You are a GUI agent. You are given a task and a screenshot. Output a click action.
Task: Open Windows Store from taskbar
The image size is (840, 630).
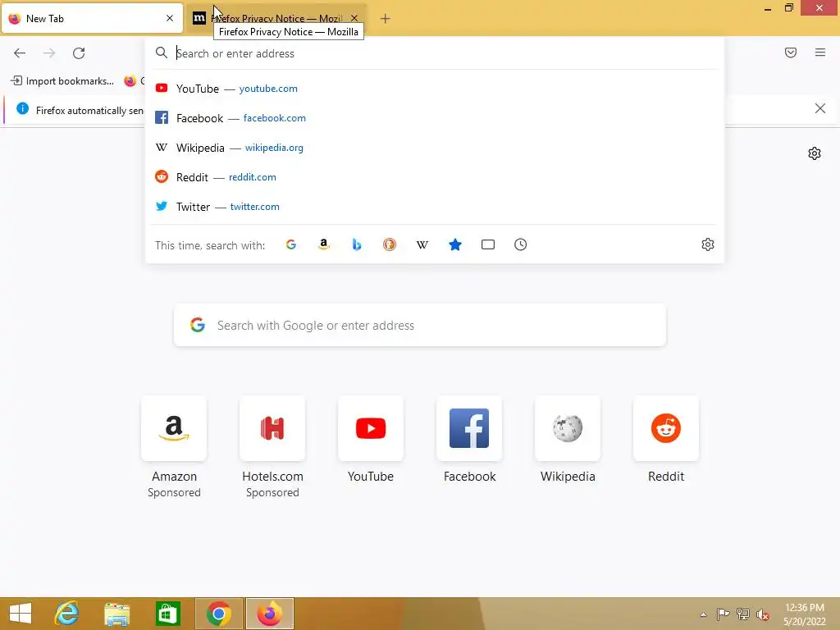[167, 614]
